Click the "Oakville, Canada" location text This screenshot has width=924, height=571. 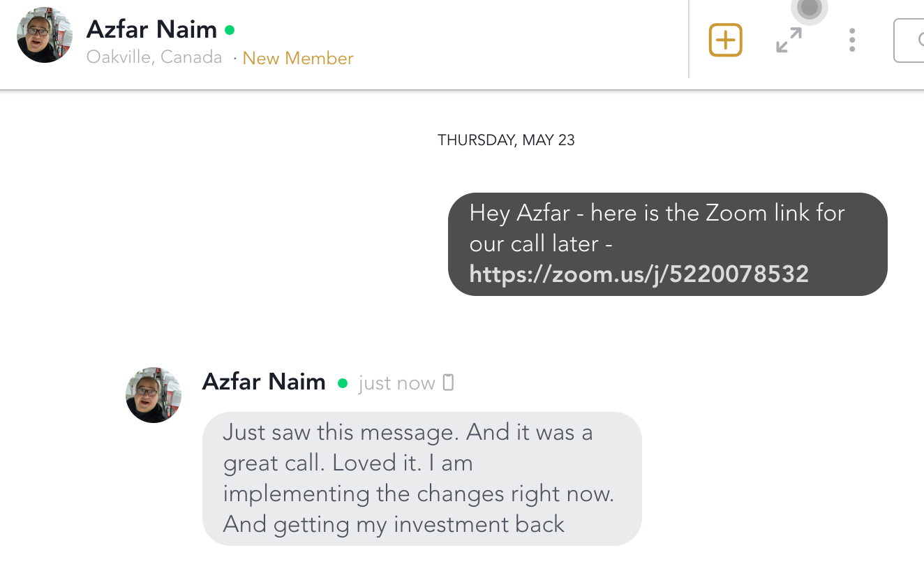154,57
